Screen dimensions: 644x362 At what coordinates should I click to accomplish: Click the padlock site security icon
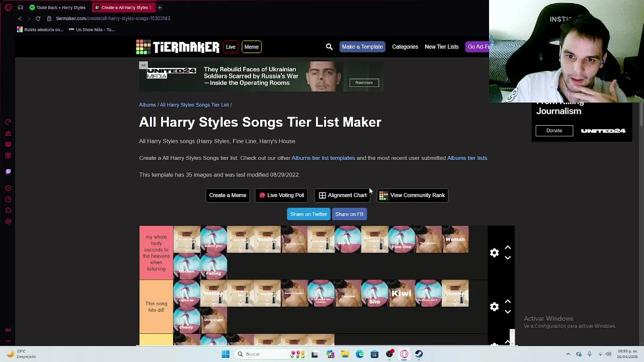pyautogui.click(x=49, y=19)
